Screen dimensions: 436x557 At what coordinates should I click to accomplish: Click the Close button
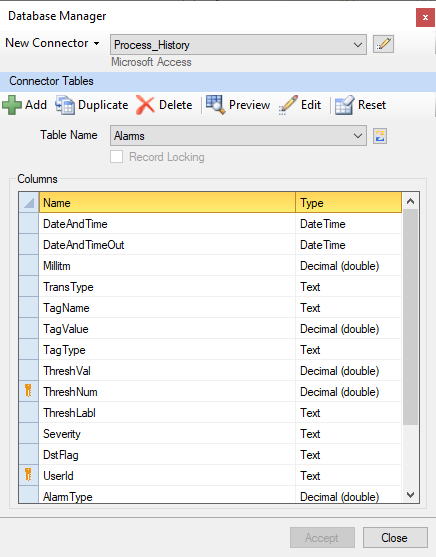395,537
